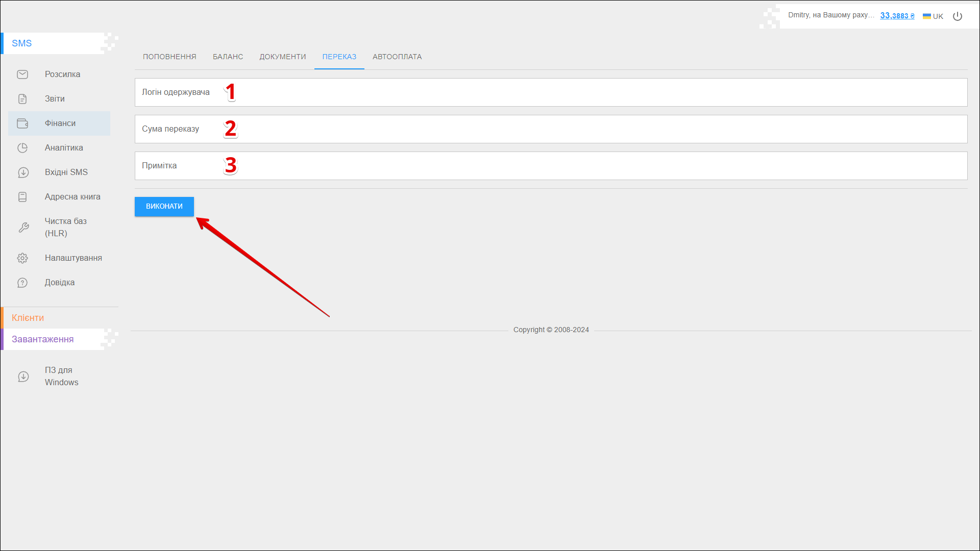Click the book icon beside Адресна книга
The width and height of the screenshot is (980, 551).
(x=22, y=197)
